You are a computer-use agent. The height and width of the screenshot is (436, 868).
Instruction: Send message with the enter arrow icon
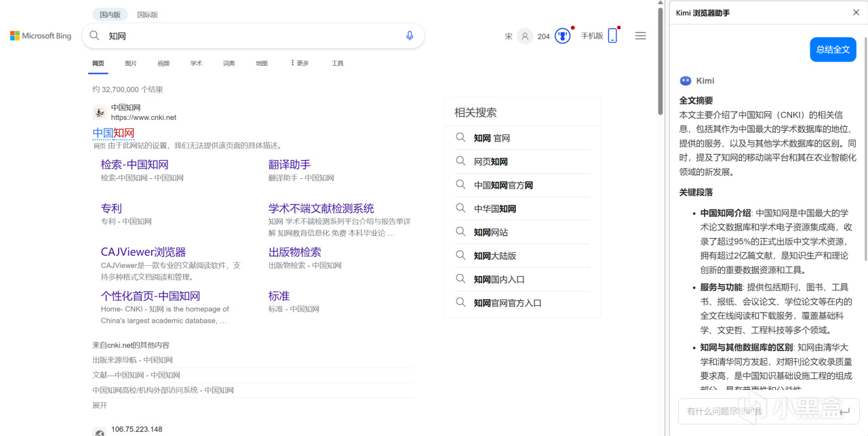click(844, 411)
